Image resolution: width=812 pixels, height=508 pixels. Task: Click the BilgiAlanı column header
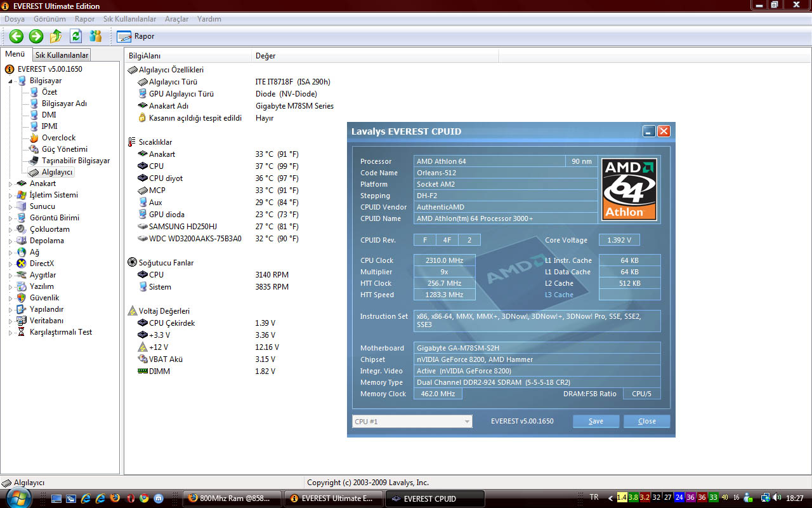point(188,56)
